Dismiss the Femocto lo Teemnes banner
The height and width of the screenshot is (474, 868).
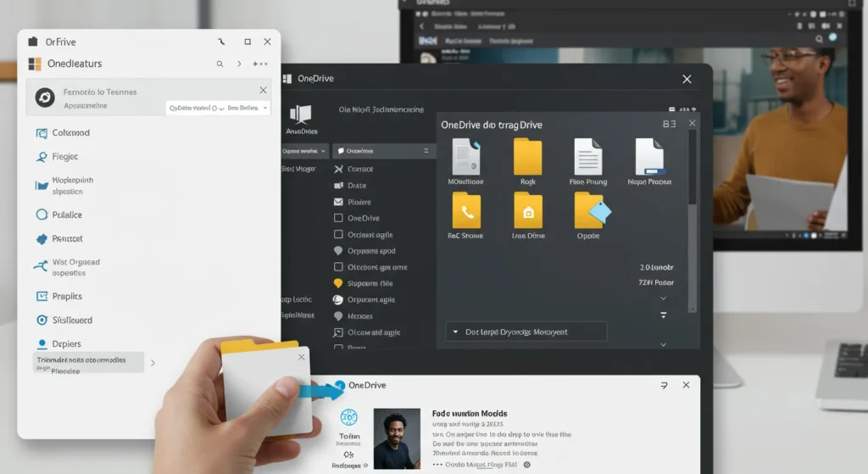[264, 90]
